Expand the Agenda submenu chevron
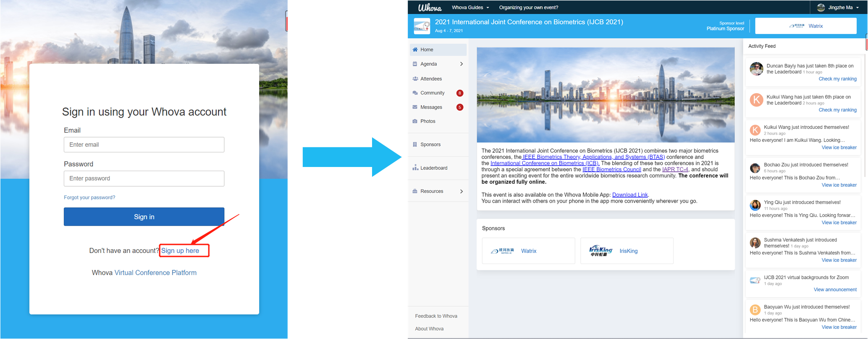 coord(462,64)
